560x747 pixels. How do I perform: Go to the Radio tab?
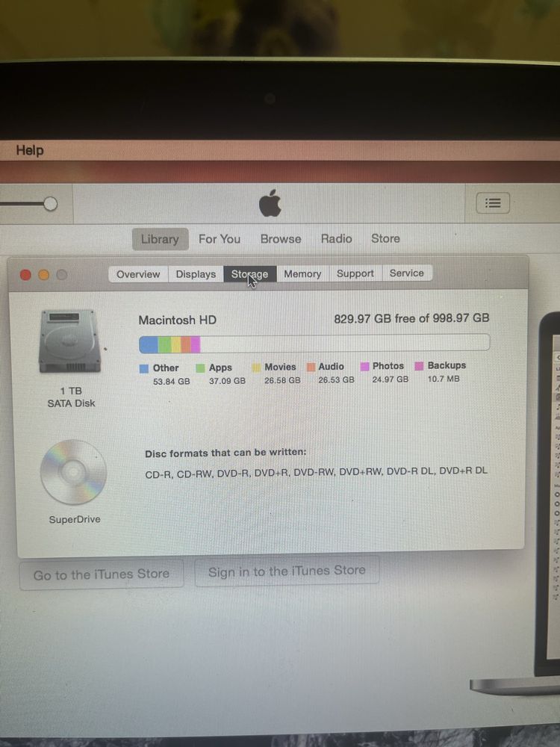336,238
